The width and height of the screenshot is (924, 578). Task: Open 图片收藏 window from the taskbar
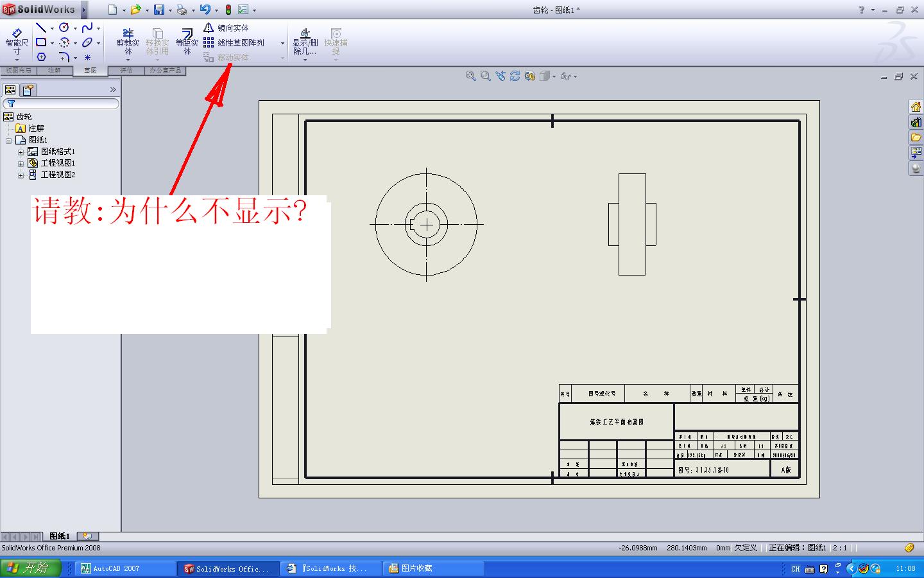[x=434, y=568]
